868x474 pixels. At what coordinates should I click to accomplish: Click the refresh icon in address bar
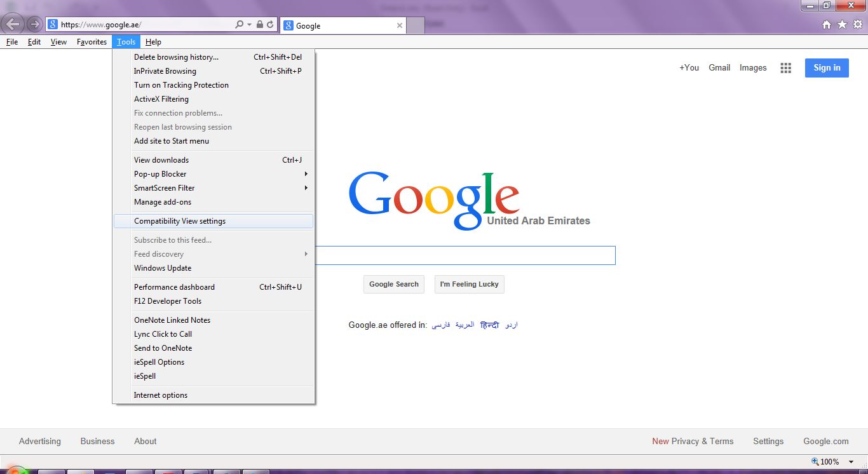pos(270,25)
